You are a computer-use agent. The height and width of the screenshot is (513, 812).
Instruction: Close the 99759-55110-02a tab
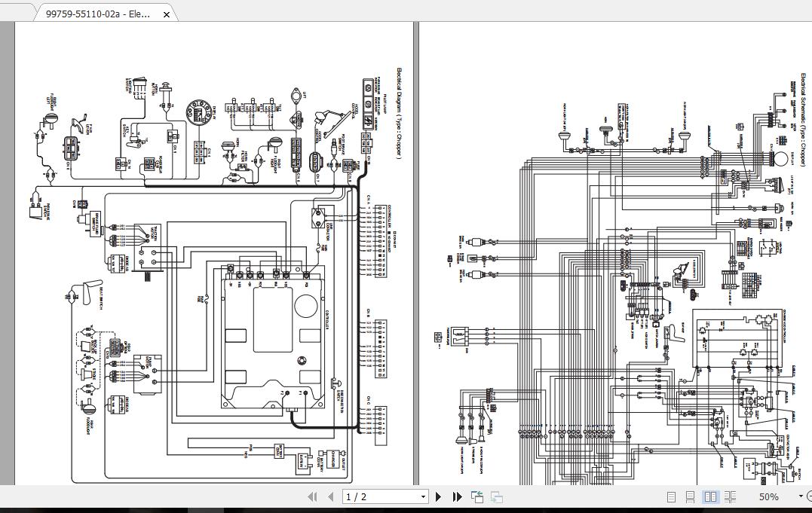click(x=166, y=13)
